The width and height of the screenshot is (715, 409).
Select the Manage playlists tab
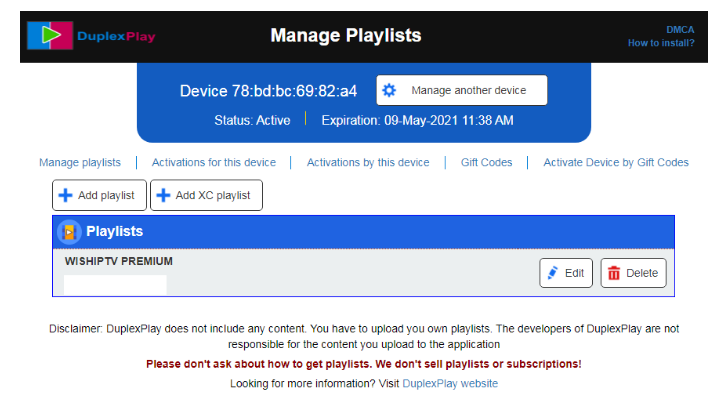click(80, 162)
